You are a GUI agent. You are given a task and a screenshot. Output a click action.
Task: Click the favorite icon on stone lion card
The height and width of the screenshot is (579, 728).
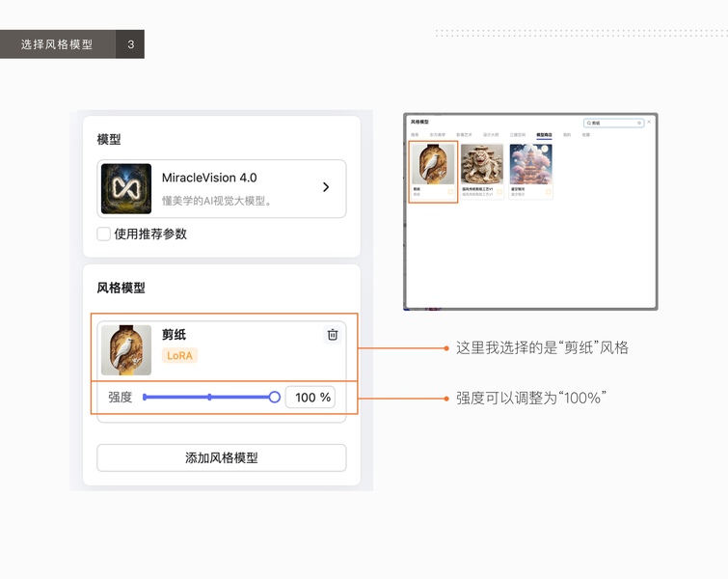499,192
